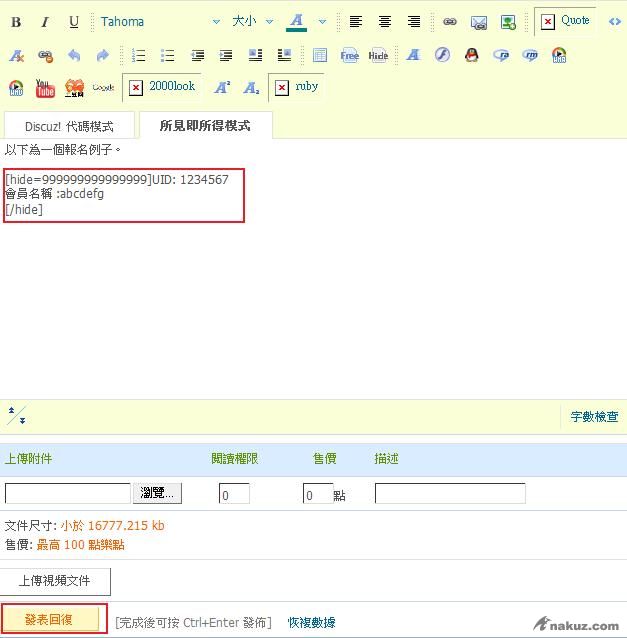Toggle italic formatting
The height and width of the screenshot is (638, 627).
[x=45, y=22]
